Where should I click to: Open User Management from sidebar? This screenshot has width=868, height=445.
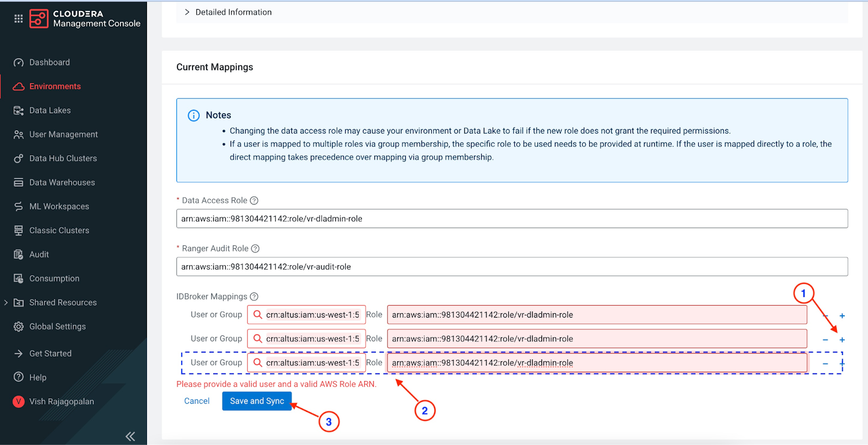tap(63, 134)
